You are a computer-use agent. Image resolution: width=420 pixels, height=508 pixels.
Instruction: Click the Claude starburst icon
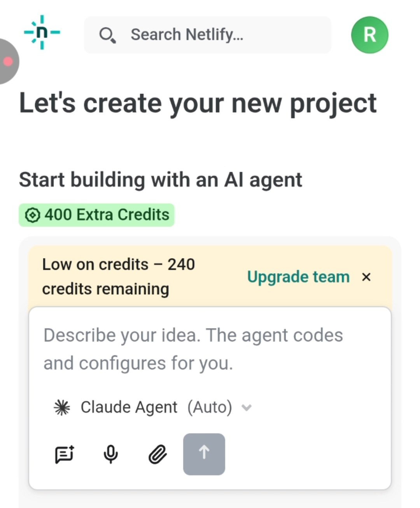pos(62,408)
